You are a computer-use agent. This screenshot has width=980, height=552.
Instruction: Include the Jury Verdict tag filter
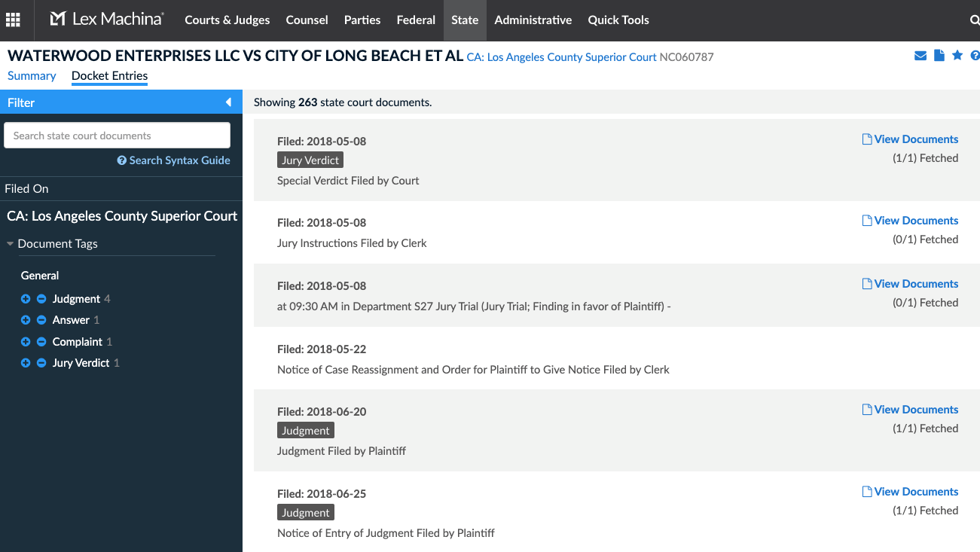pos(26,363)
